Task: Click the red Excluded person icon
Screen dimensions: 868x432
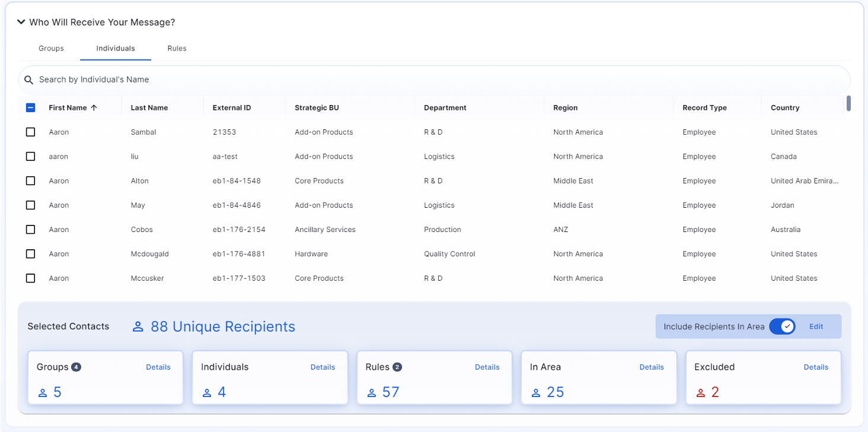Action: pyautogui.click(x=700, y=393)
